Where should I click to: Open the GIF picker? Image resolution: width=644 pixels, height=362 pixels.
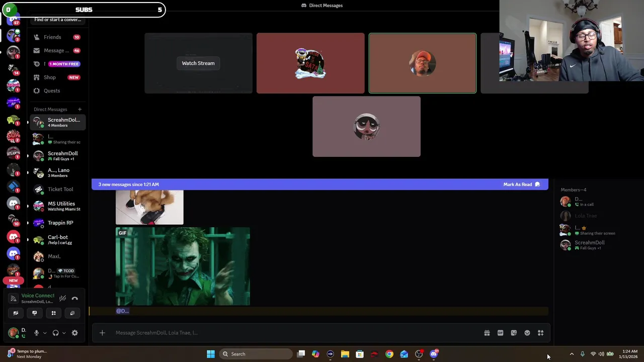coord(500,333)
